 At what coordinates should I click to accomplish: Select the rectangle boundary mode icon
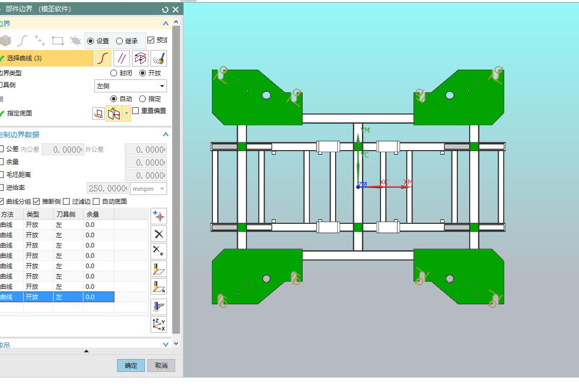(58, 40)
